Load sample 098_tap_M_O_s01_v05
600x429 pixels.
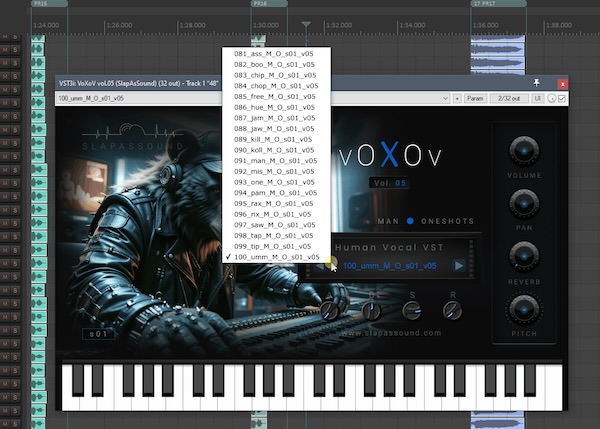click(276, 236)
